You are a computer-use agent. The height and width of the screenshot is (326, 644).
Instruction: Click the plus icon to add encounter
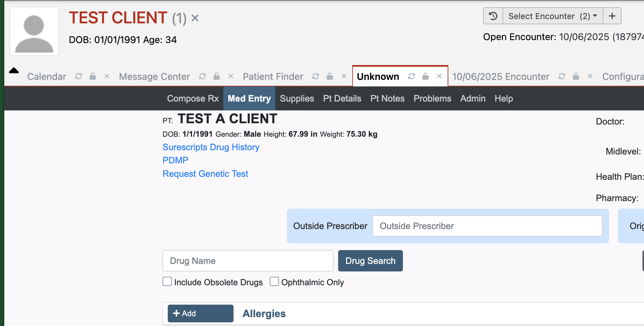click(612, 16)
